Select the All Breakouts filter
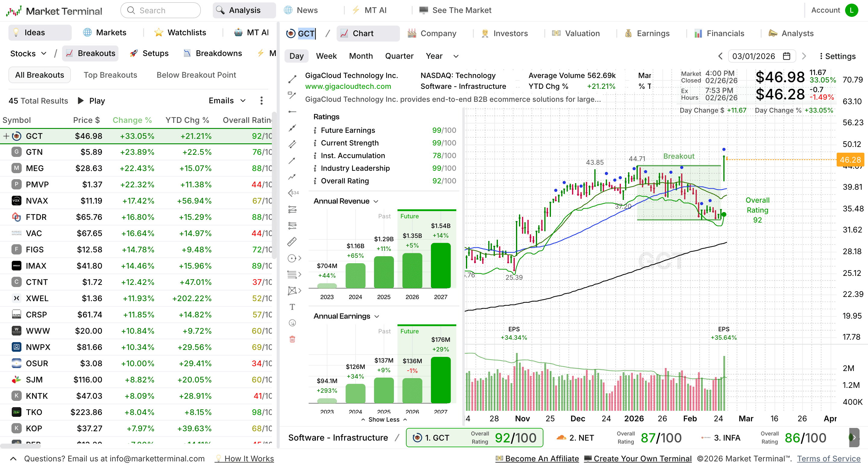This screenshot has width=868, height=468. coord(39,75)
